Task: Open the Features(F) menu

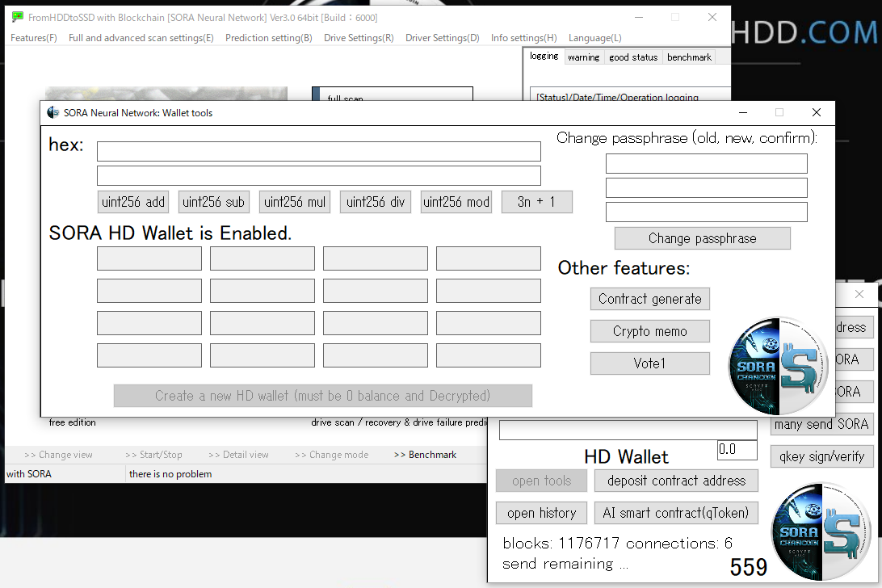Action: [x=34, y=38]
